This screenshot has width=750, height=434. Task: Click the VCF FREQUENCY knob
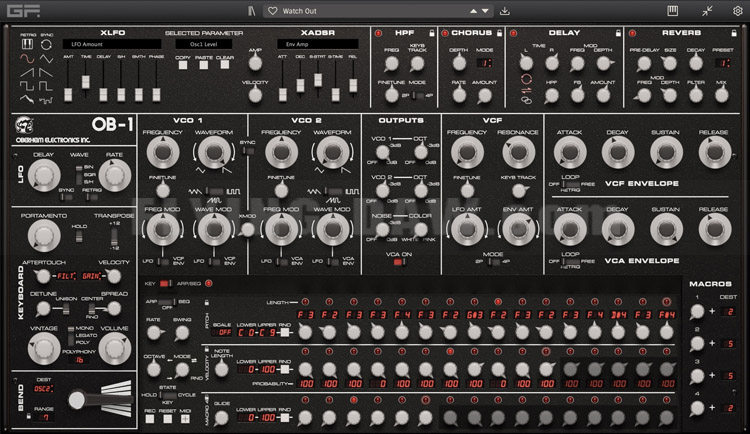[467, 152]
